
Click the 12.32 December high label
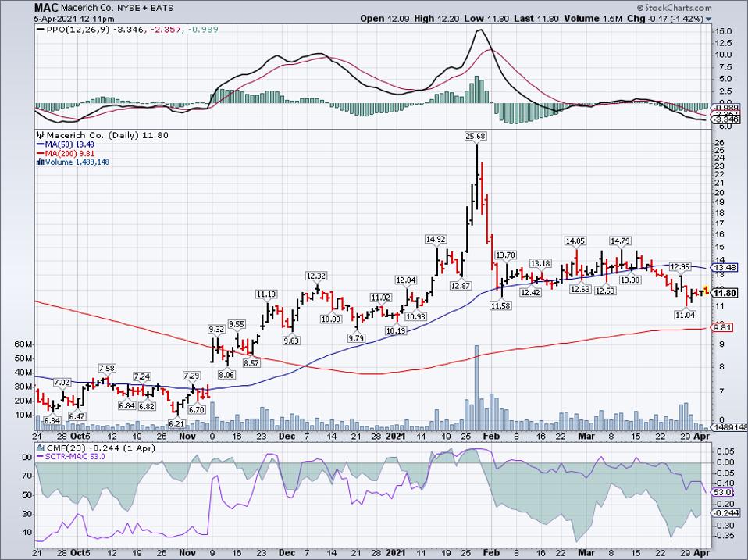coord(315,276)
